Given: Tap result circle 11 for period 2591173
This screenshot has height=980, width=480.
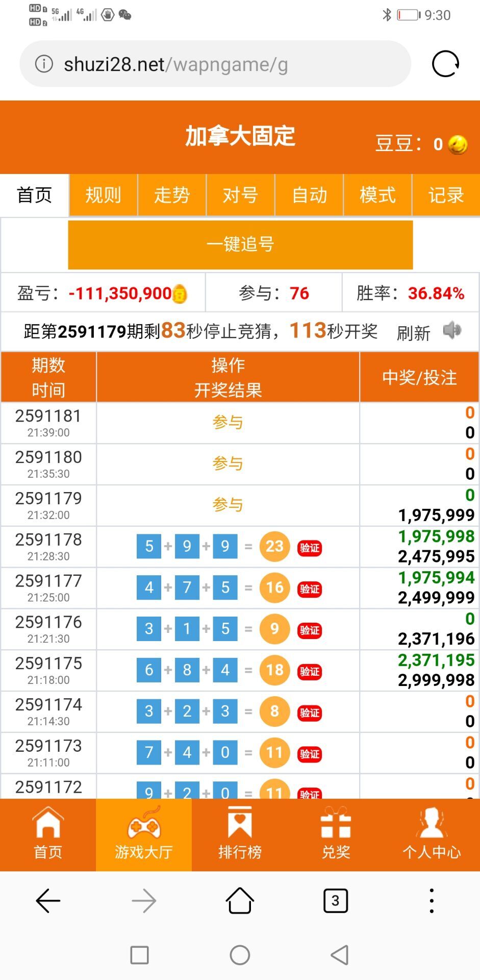Looking at the screenshot, I should point(275,753).
